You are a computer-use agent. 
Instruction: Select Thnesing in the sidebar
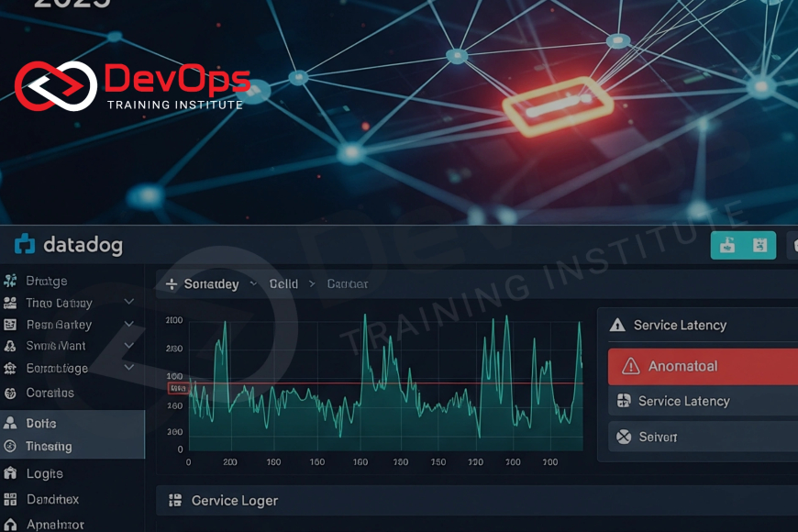click(49, 446)
